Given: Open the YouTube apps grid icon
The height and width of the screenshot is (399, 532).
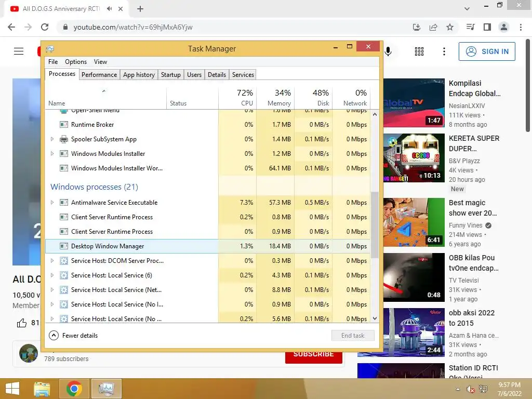Looking at the screenshot, I should (x=419, y=51).
